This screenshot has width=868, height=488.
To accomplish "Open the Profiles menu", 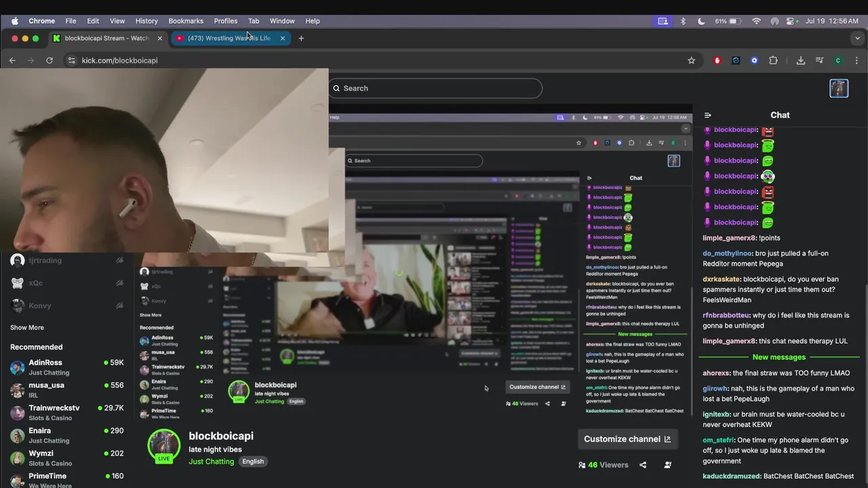I will (226, 21).
